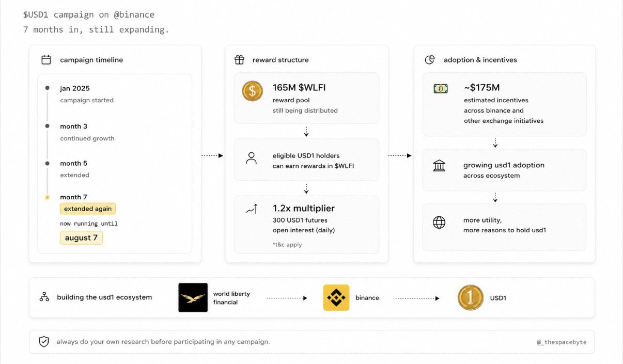Click the gift box reward structure icon
Screen dimensions: 623x364
239,60
